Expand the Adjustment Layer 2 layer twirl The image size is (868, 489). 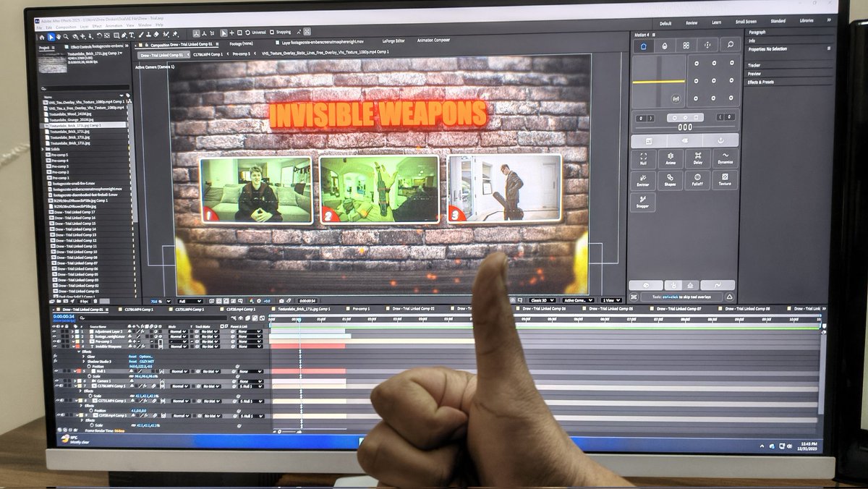coord(72,331)
